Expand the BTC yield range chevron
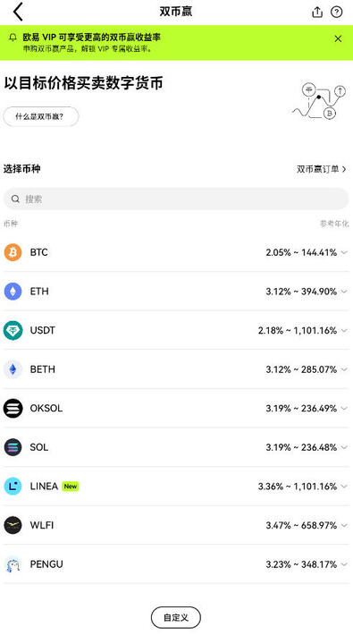The height and width of the screenshot is (644, 353). pyautogui.click(x=344, y=252)
